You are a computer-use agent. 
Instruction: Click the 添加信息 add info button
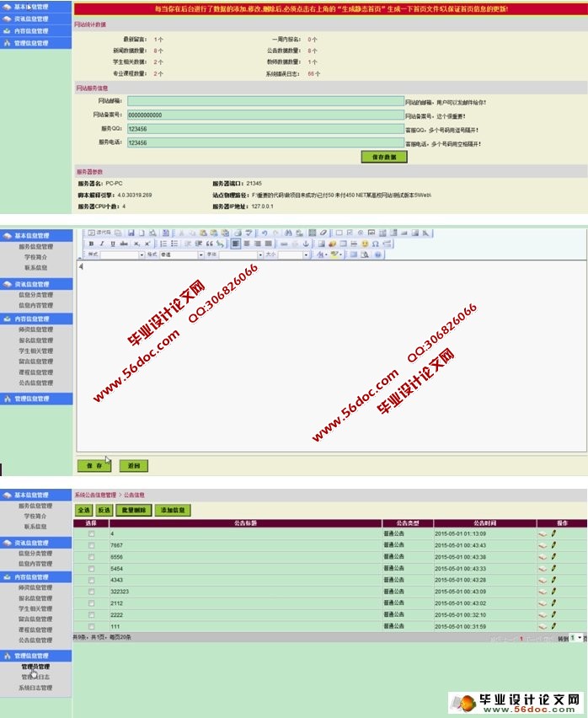(x=173, y=510)
